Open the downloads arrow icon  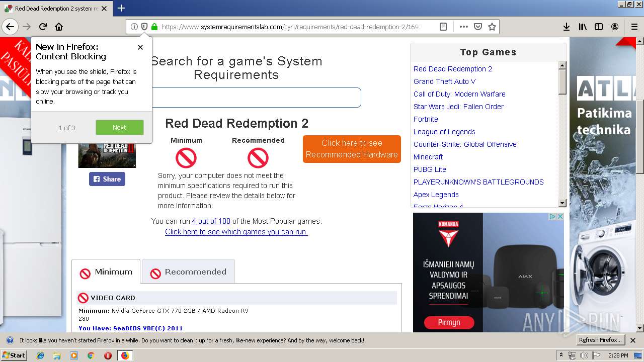567,27
